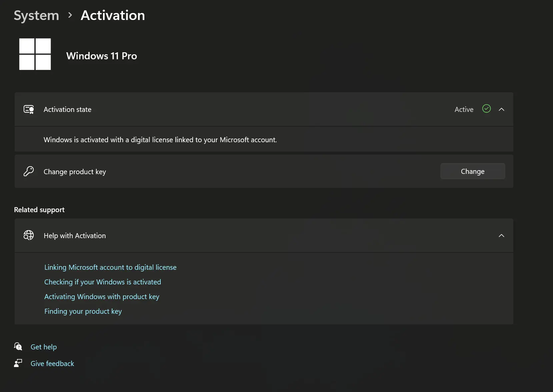Open Finding your product key link
553x392 pixels.
point(83,311)
